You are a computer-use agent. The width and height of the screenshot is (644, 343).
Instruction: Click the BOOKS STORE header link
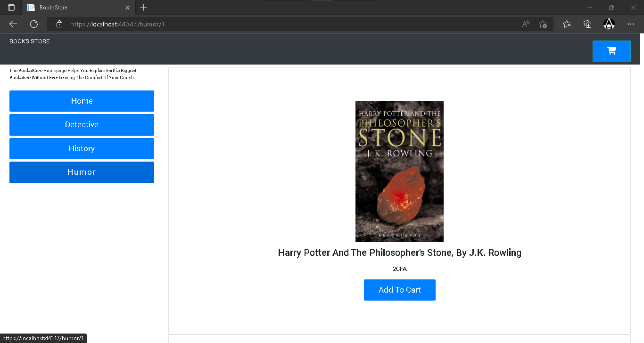tap(30, 41)
